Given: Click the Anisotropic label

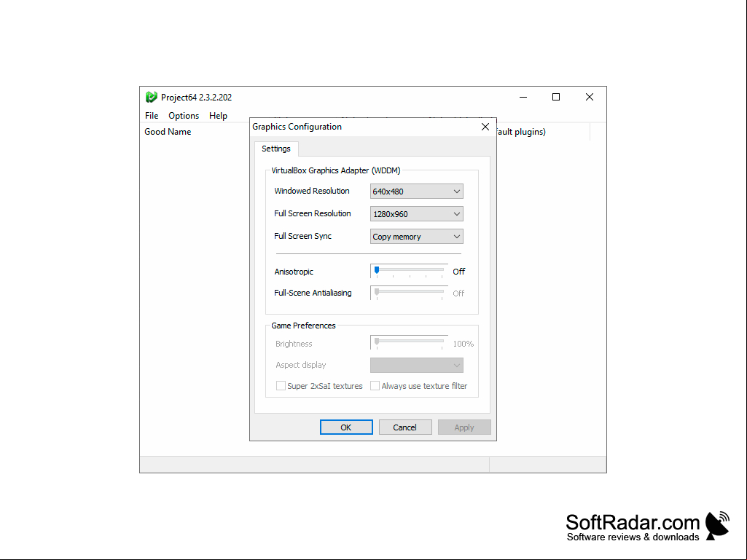Looking at the screenshot, I should coord(294,272).
